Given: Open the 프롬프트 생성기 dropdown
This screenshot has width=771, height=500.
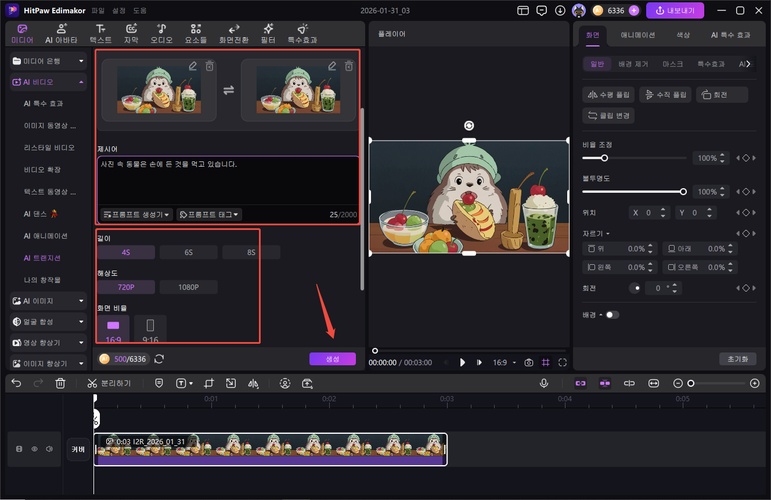Looking at the screenshot, I should click(137, 215).
